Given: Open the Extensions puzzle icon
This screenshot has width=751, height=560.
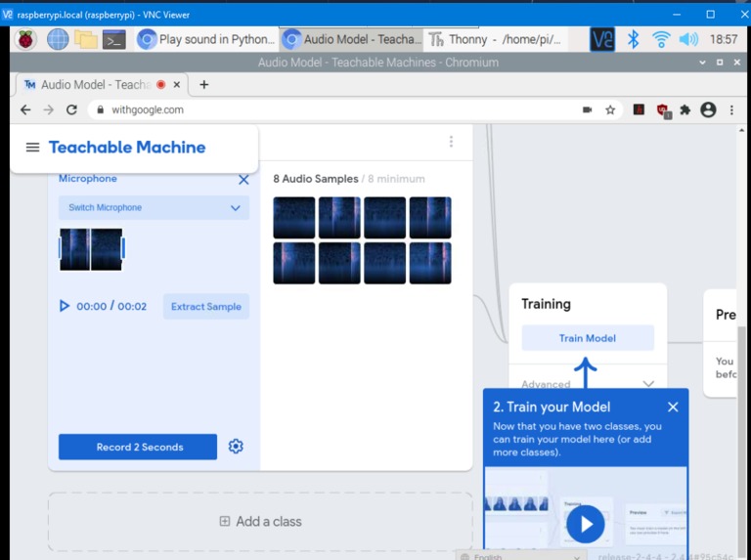Looking at the screenshot, I should 685,110.
